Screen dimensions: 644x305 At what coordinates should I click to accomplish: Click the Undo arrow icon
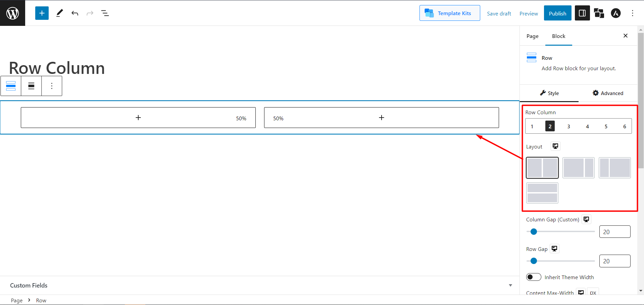pyautogui.click(x=75, y=13)
